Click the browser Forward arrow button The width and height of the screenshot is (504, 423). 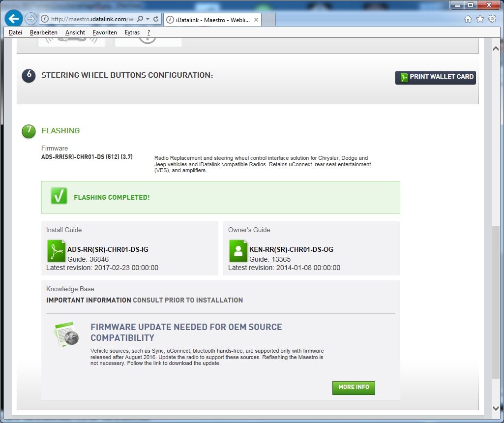tap(31, 19)
